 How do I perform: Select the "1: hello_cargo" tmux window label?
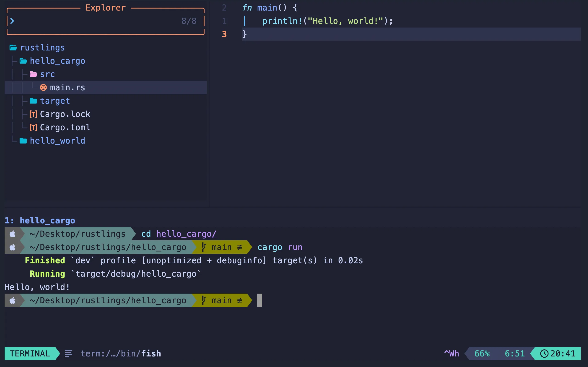click(x=40, y=220)
